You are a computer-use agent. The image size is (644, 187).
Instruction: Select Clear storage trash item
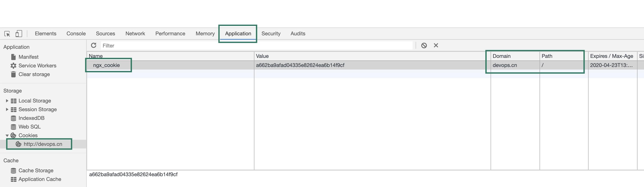tap(34, 74)
